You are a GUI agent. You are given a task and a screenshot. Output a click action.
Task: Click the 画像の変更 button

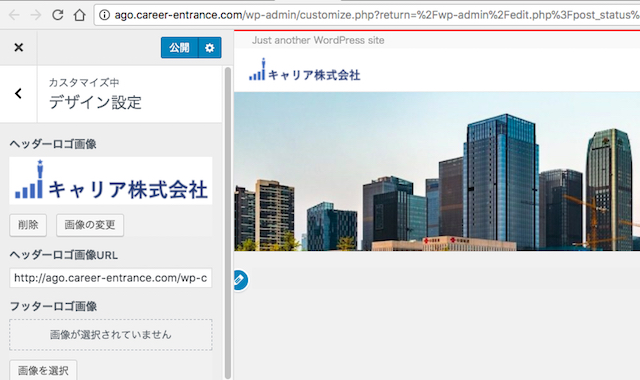(90, 225)
